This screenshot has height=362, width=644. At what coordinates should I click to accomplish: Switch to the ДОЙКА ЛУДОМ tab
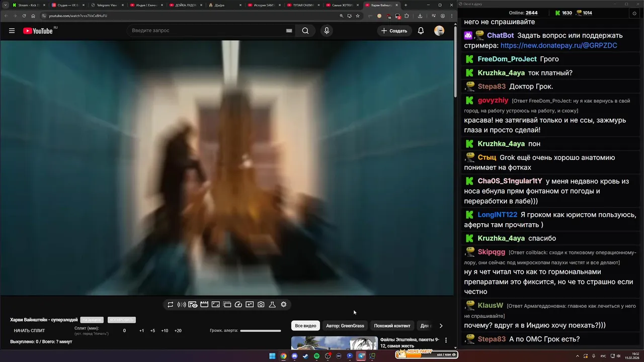pos(186,5)
